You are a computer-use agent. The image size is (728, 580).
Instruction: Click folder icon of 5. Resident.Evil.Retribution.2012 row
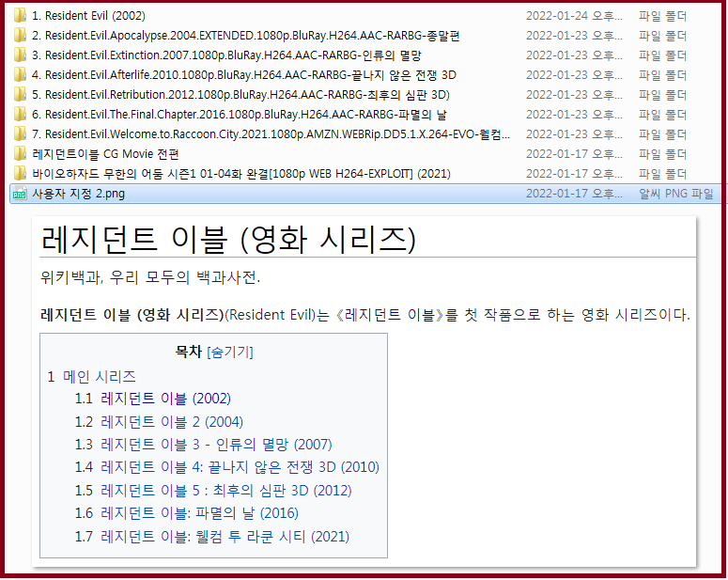[x=20, y=95]
